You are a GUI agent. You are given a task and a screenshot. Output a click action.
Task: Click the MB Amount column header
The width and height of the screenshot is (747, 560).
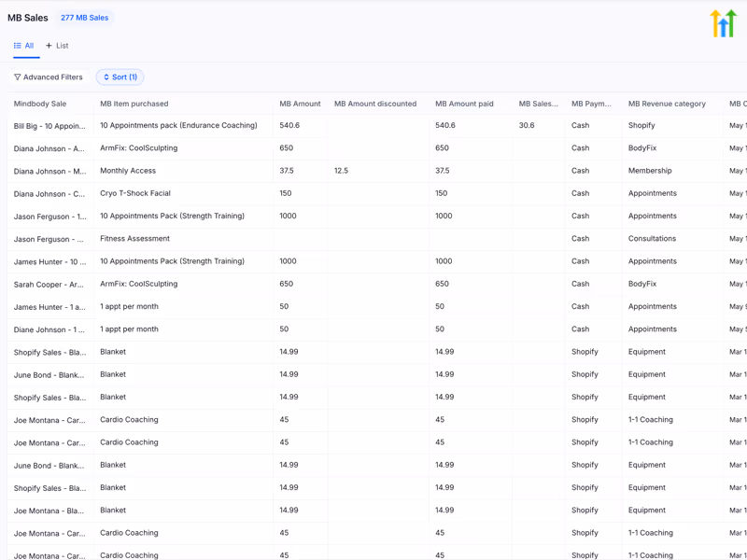pos(300,104)
